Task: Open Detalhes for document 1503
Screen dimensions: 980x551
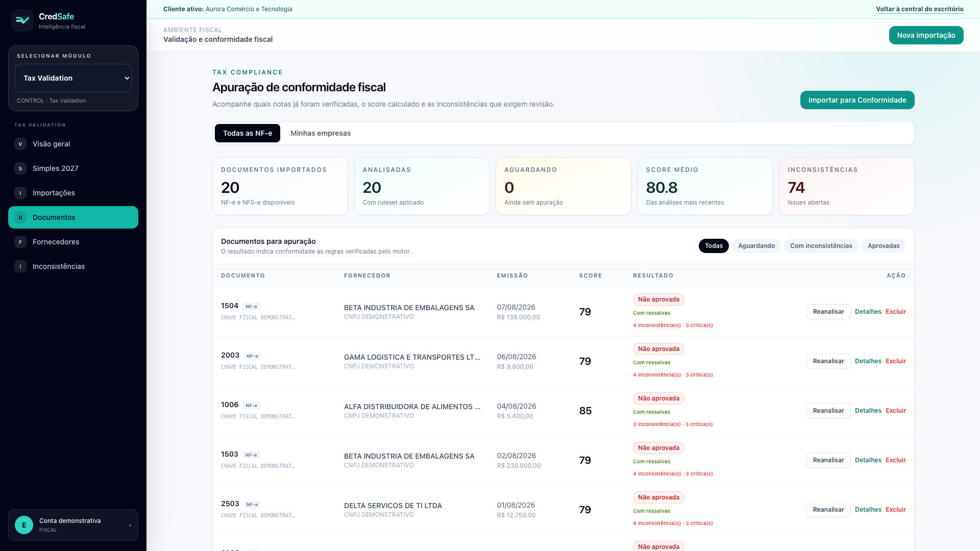Action: click(868, 460)
